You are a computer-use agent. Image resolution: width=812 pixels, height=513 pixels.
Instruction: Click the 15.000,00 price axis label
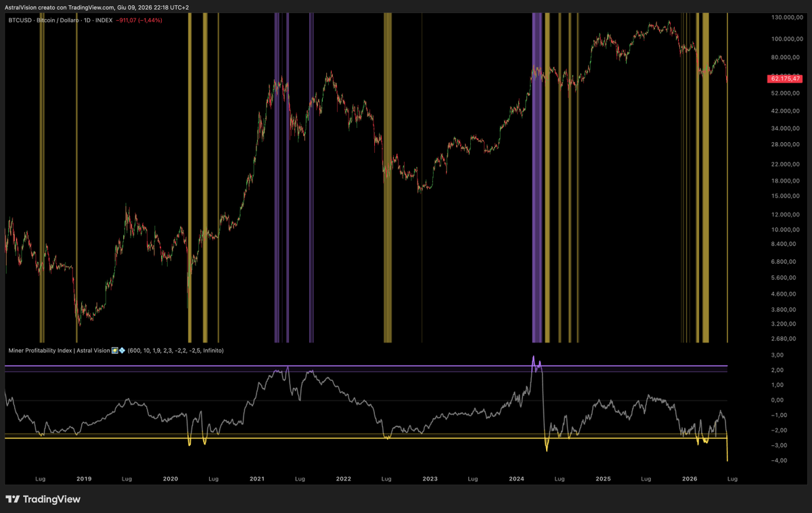coord(786,196)
